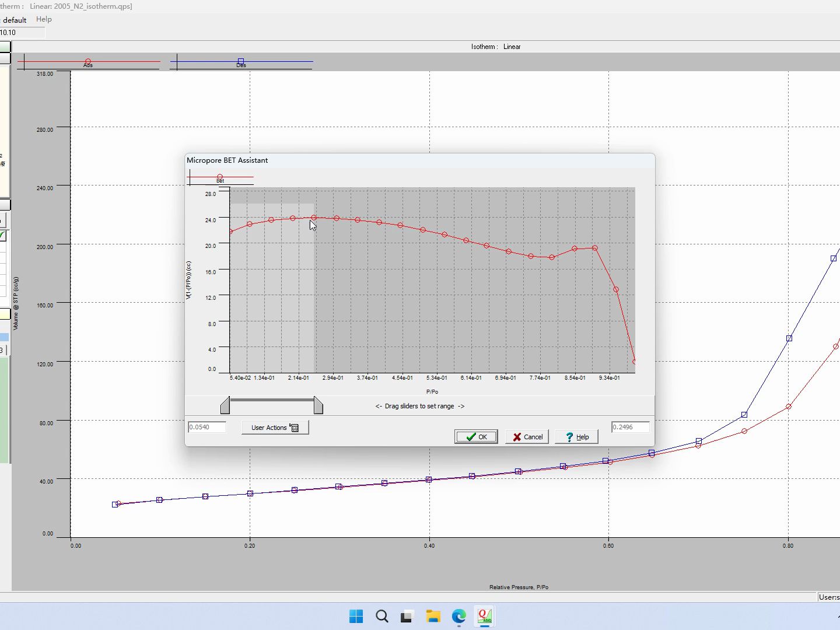Launch Microsoft Edge from the taskbar

pos(459,616)
